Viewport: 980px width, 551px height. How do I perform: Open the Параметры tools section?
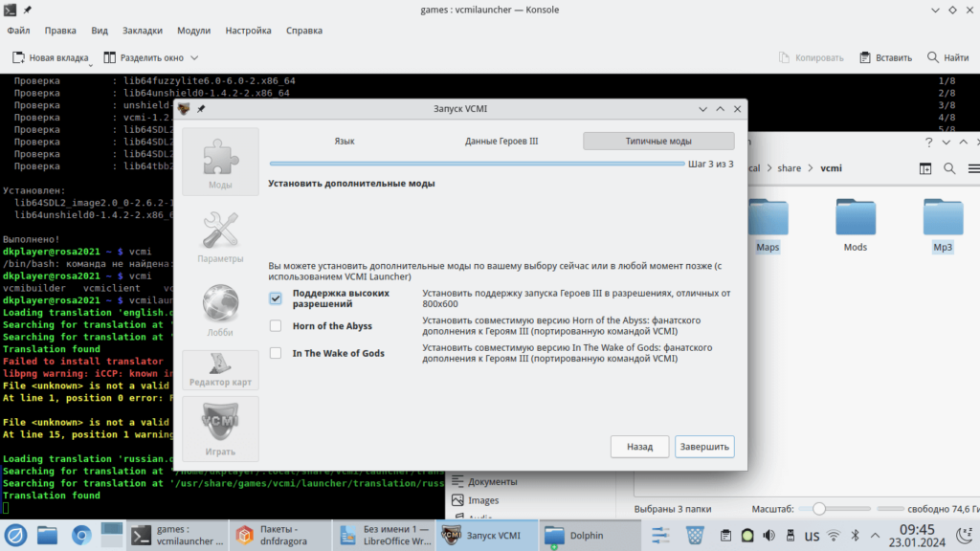coord(220,237)
